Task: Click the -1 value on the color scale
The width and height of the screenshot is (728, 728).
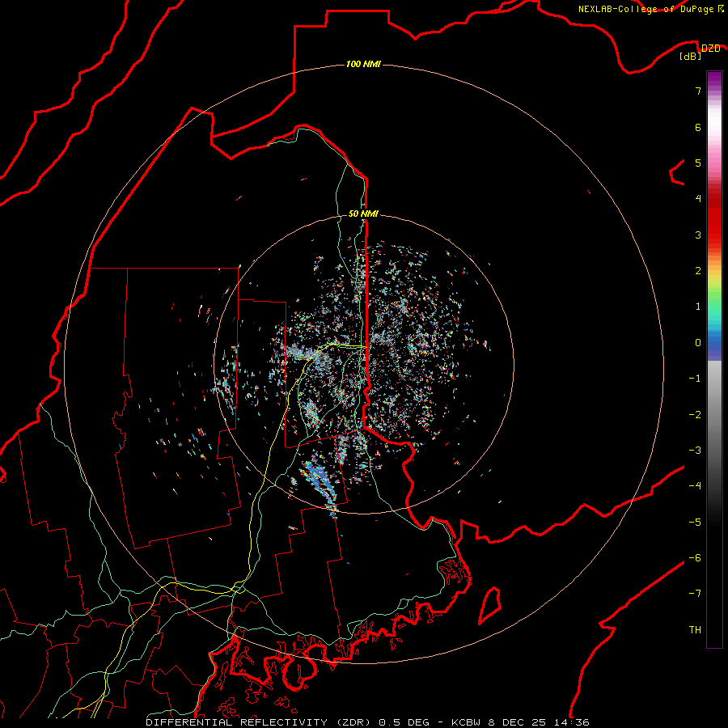Action: 695,379
